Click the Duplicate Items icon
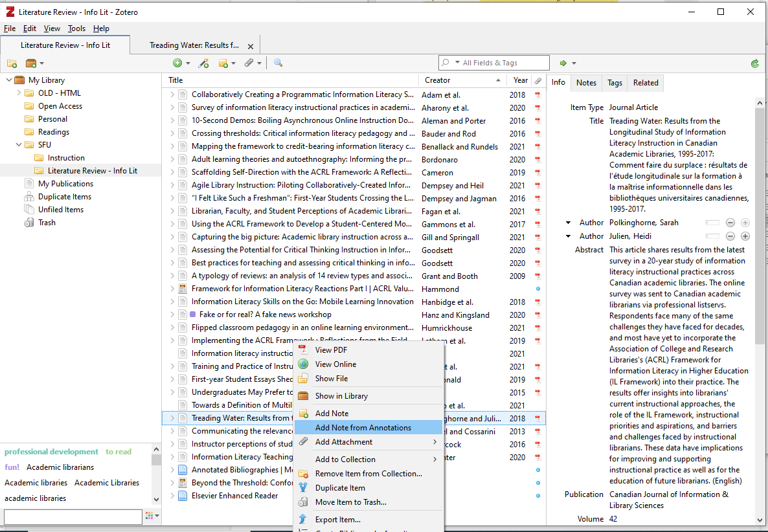Viewport: 768px width, 532px height. point(29,196)
